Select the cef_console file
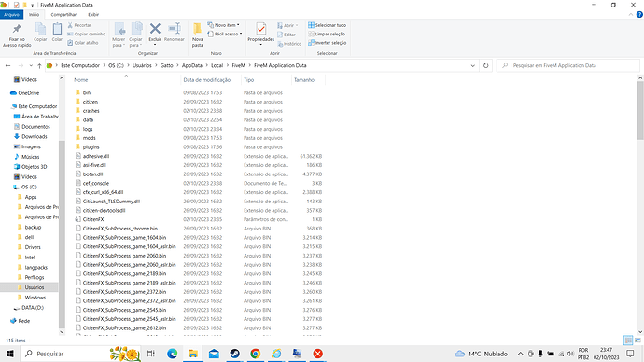644x362 pixels. 95,183
